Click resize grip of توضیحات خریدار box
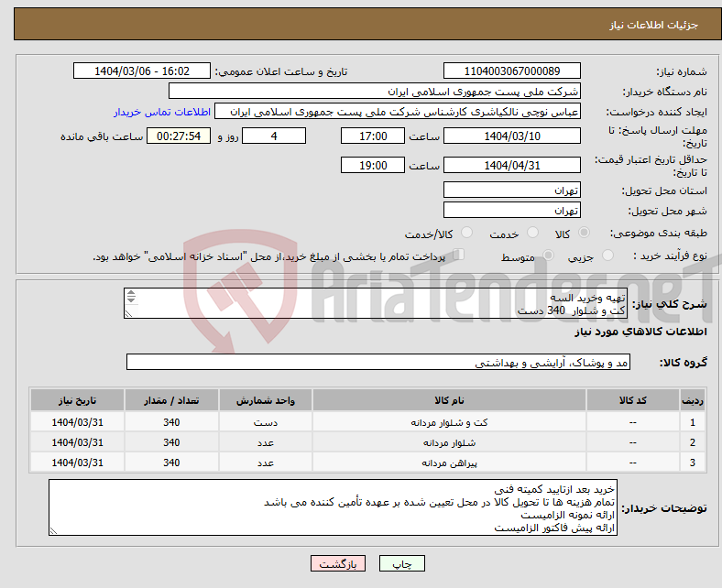The image size is (722, 588). click(x=53, y=531)
